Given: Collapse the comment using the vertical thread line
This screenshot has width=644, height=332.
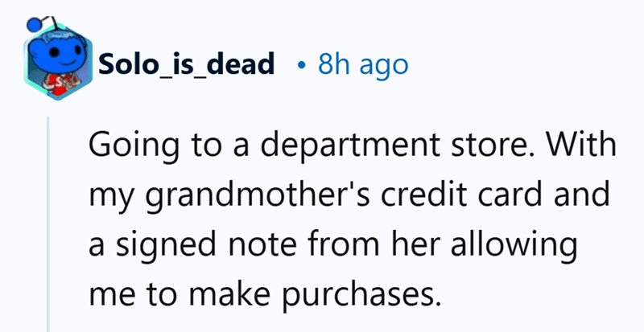Looking at the screenshot, I should click(x=47, y=224).
